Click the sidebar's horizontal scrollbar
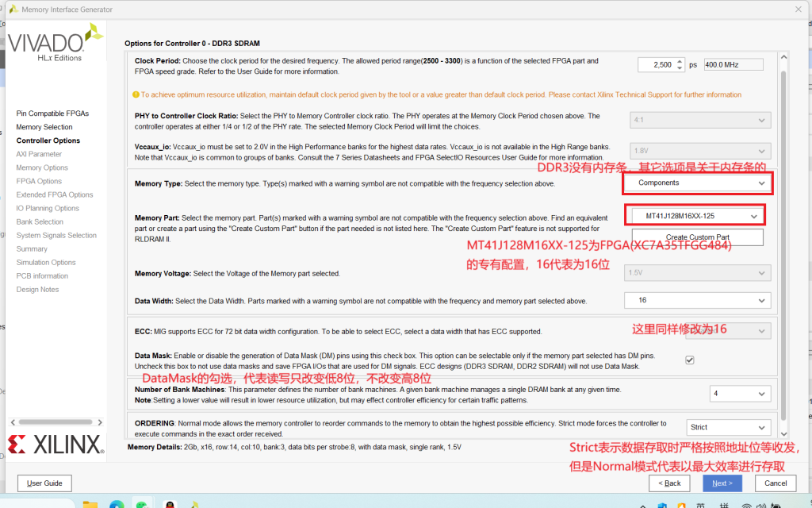 pyautogui.click(x=56, y=422)
